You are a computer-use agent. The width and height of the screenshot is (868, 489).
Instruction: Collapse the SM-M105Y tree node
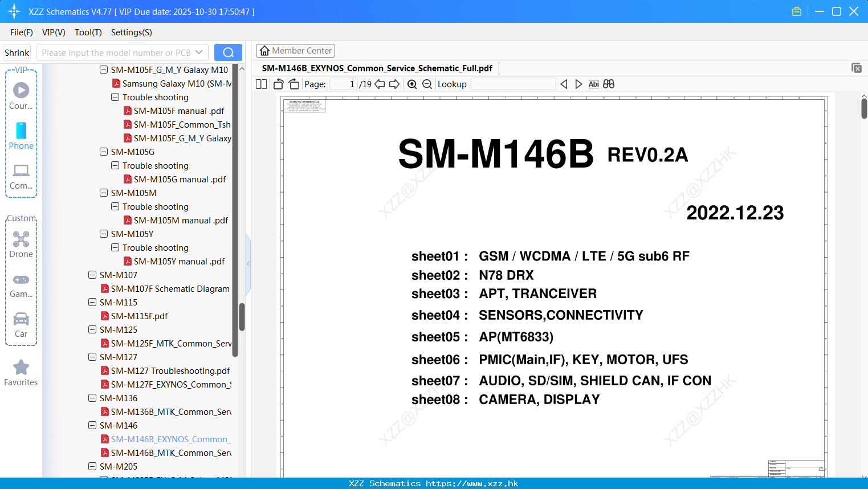[x=104, y=234]
